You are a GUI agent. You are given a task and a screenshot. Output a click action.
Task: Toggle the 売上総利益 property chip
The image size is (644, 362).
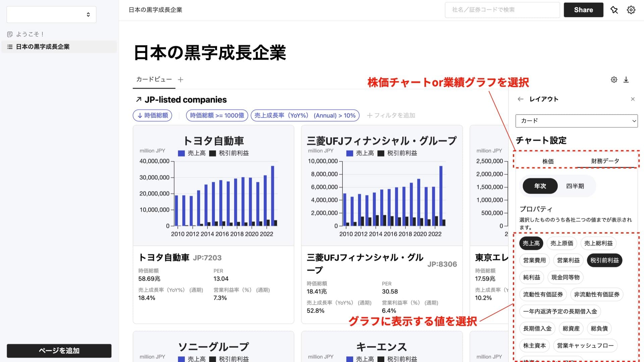[598, 243]
